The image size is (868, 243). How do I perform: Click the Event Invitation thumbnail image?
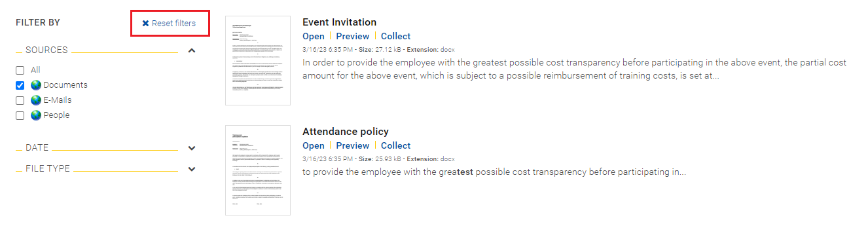click(x=258, y=60)
